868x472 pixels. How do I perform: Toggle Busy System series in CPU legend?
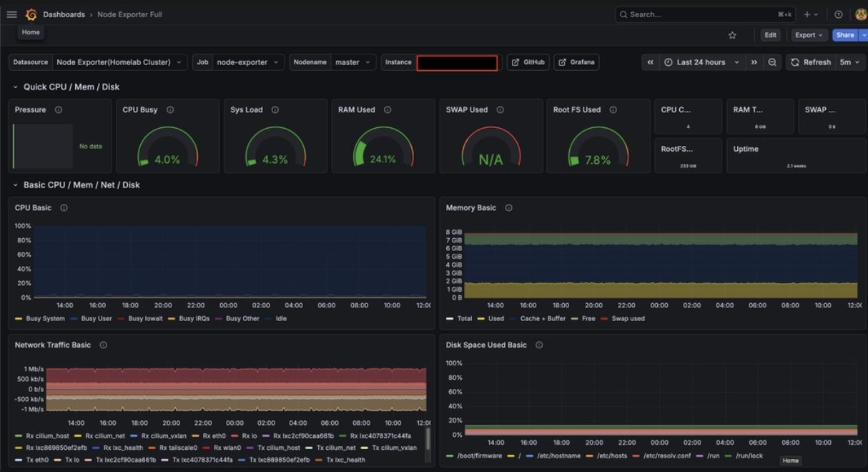point(45,319)
